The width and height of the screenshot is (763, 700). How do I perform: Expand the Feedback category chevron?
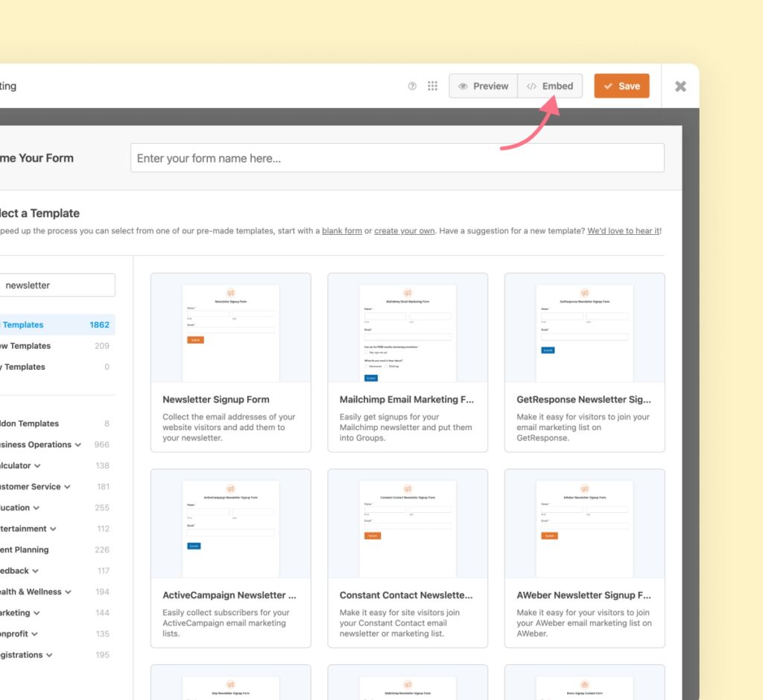(x=36, y=571)
